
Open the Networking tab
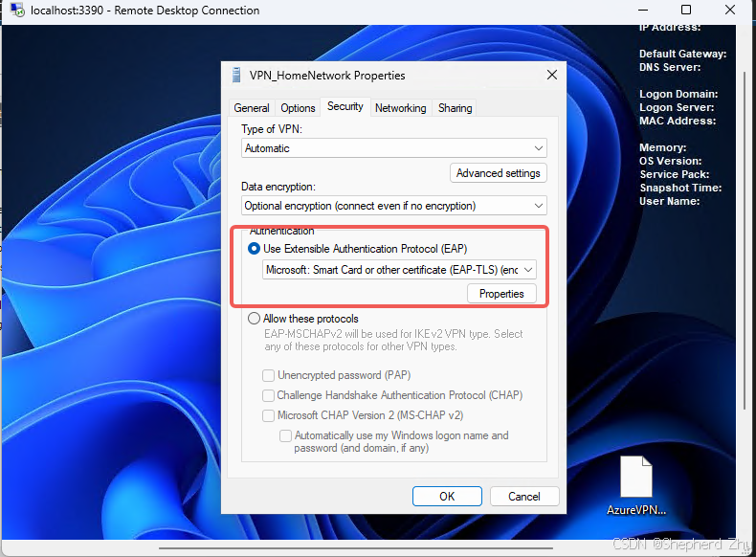(x=401, y=108)
